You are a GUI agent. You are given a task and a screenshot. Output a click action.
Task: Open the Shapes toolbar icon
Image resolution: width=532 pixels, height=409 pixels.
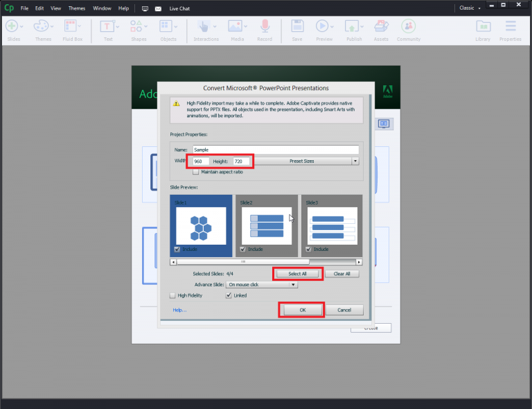pyautogui.click(x=136, y=26)
